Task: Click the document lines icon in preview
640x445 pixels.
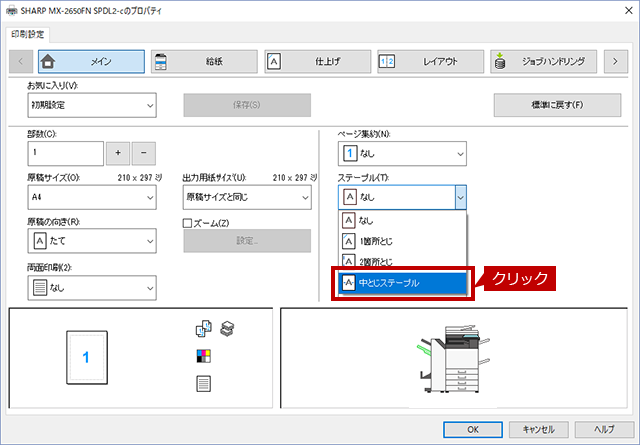Action: (204, 384)
